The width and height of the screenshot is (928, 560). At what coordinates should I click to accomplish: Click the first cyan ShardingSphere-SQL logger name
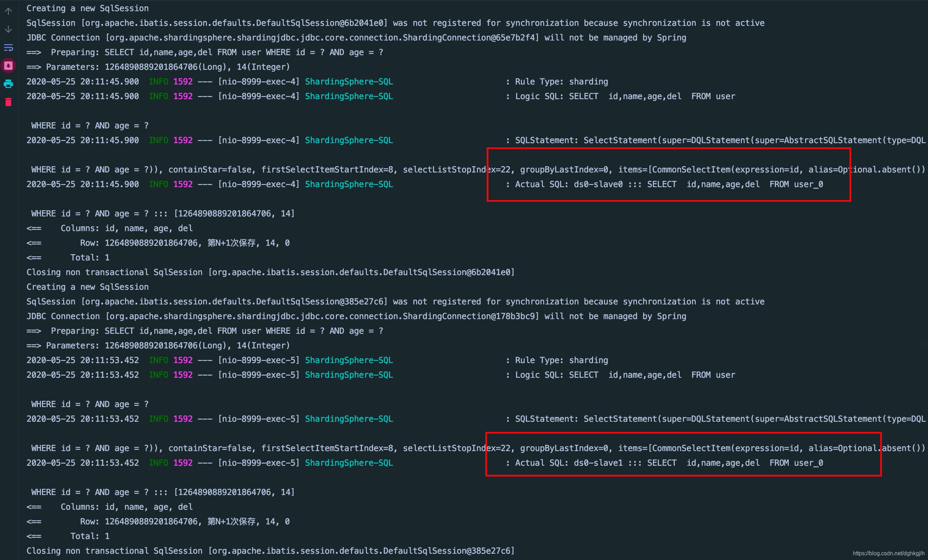(349, 82)
